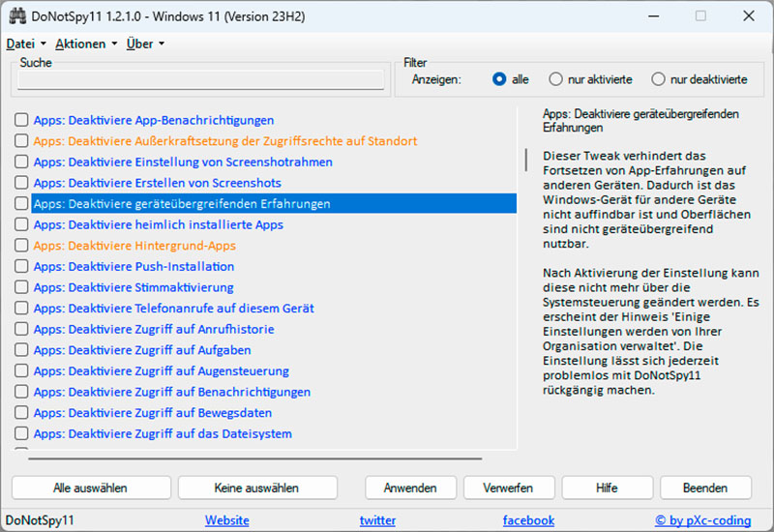
Task: Click the vertical scrollbar thumb beside the list
Action: click(526, 160)
